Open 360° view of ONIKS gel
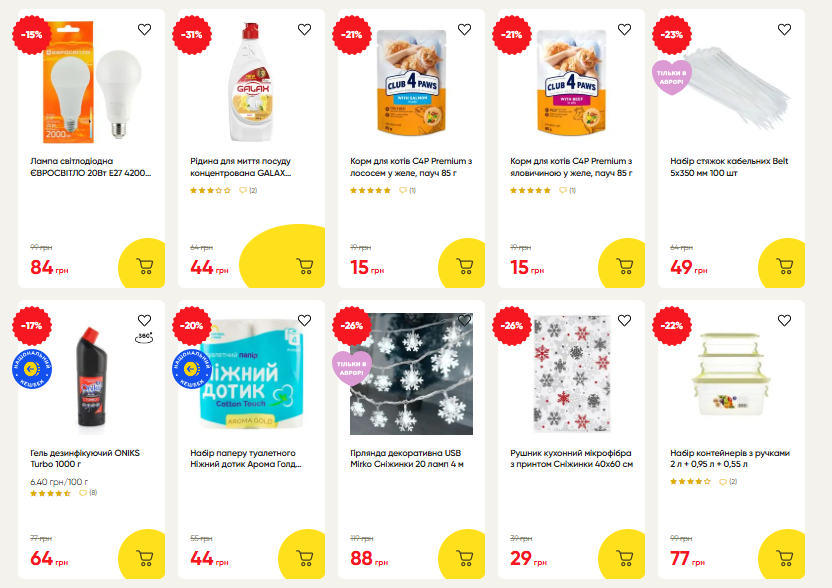Viewport: 832px width, 588px height. (144, 338)
